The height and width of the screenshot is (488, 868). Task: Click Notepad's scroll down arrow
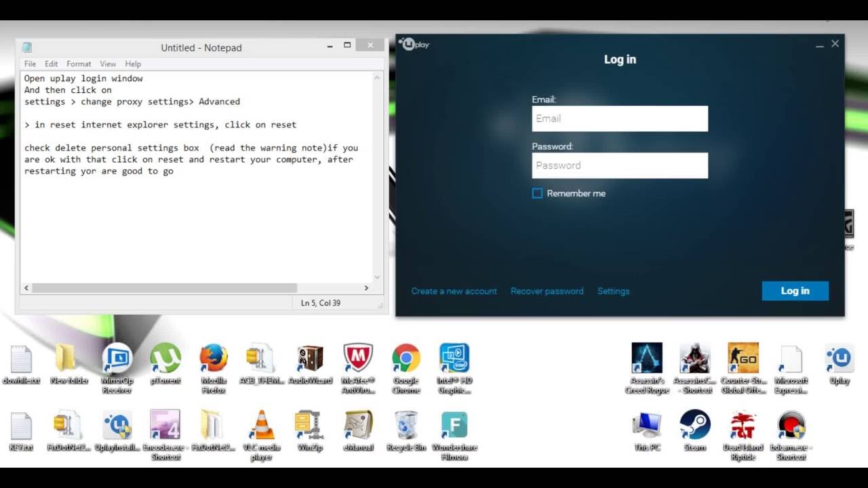(x=378, y=277)
